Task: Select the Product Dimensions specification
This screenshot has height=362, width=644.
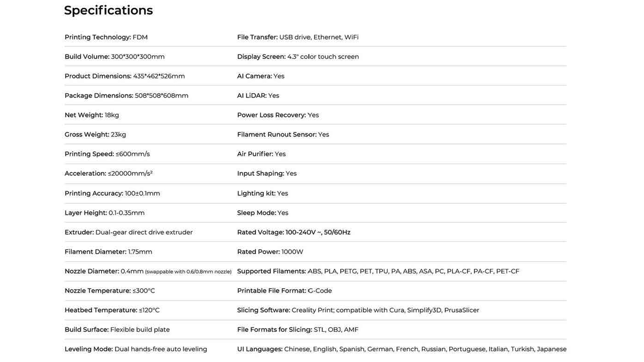Action: pyautogui.click(x=125, y=76)
